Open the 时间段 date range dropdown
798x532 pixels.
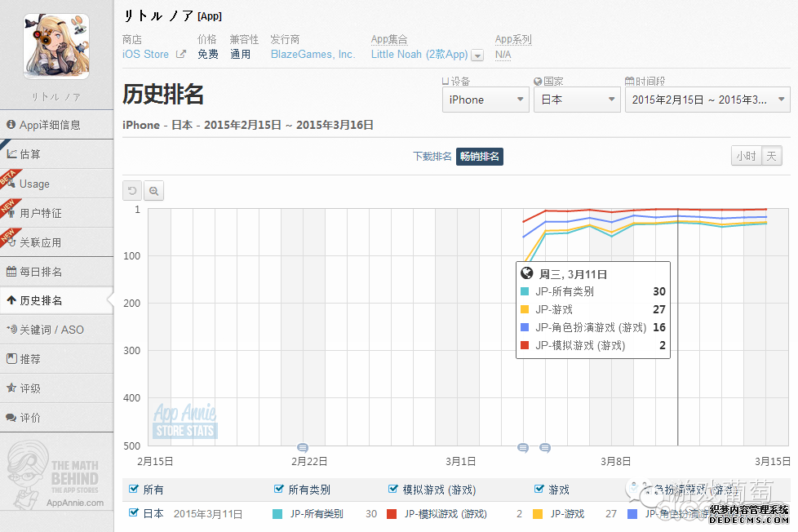click(707, 100)
